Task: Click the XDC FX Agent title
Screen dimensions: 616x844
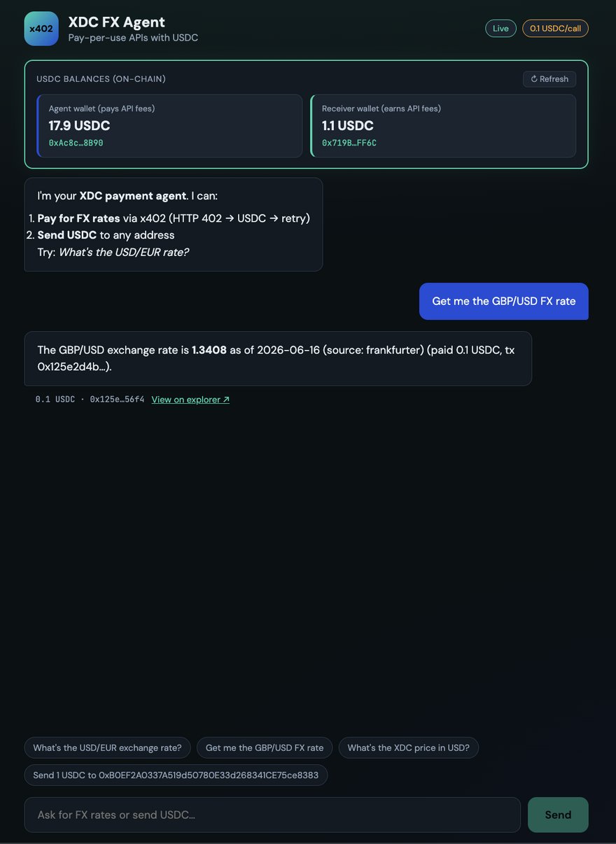Action: point(116,22)
